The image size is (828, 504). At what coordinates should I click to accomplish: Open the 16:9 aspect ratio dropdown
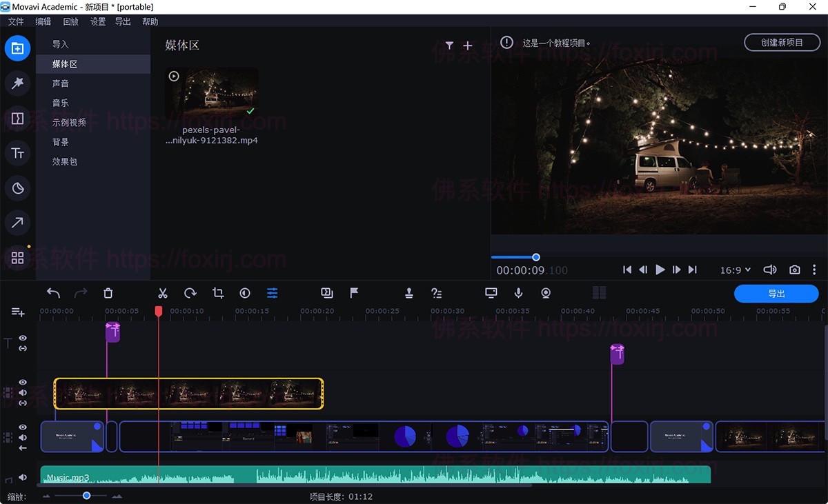coord(735,270)
